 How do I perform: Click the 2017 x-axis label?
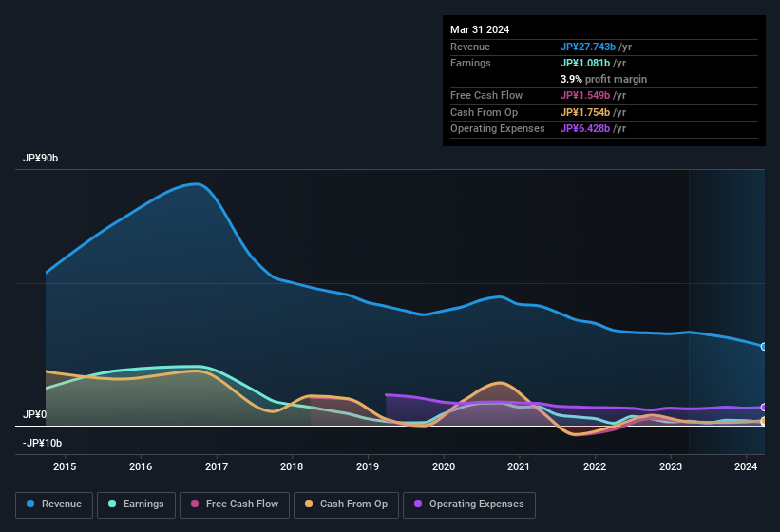point(217,466)
